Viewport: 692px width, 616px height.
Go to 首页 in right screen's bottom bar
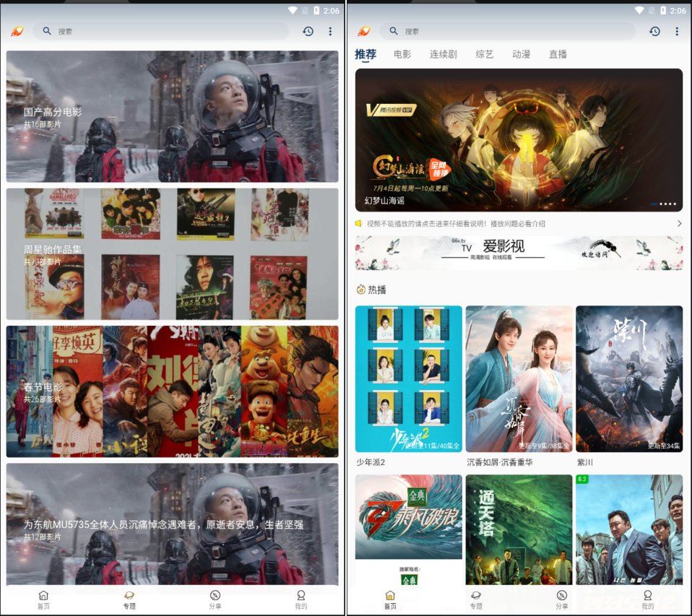[390, 600]
